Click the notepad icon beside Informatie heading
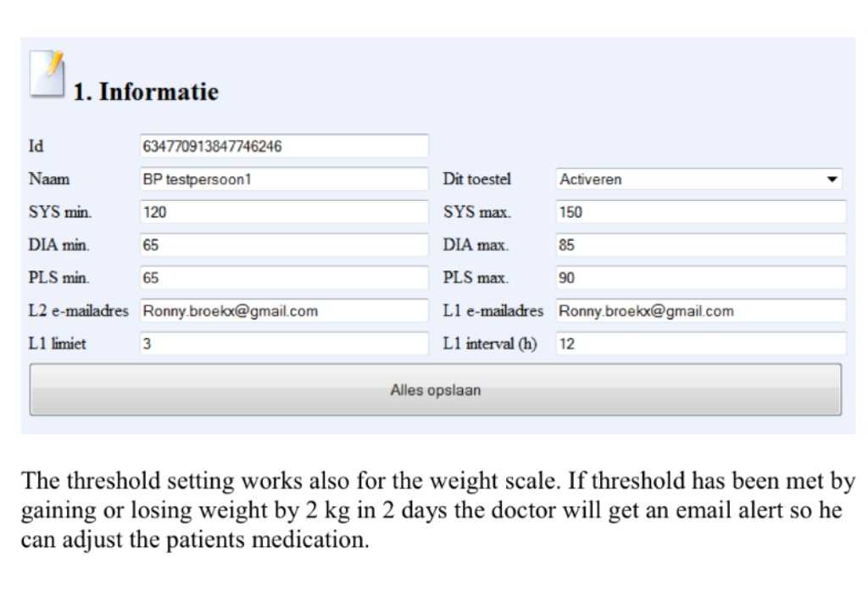The image size is (868, 603). point(47,75)
